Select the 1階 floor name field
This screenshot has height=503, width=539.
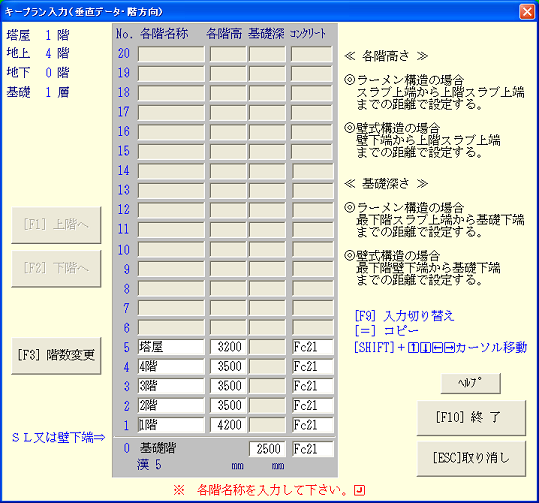[x=171, y=425]
